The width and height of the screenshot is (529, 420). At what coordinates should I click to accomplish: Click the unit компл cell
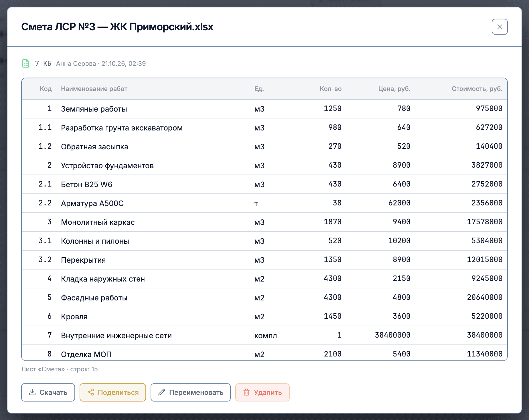click(x=266, y=336)
